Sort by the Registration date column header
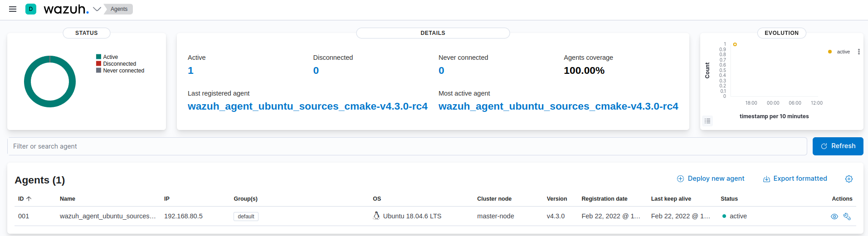This screenshot has width=868, height=236. (x=605, y=199)
